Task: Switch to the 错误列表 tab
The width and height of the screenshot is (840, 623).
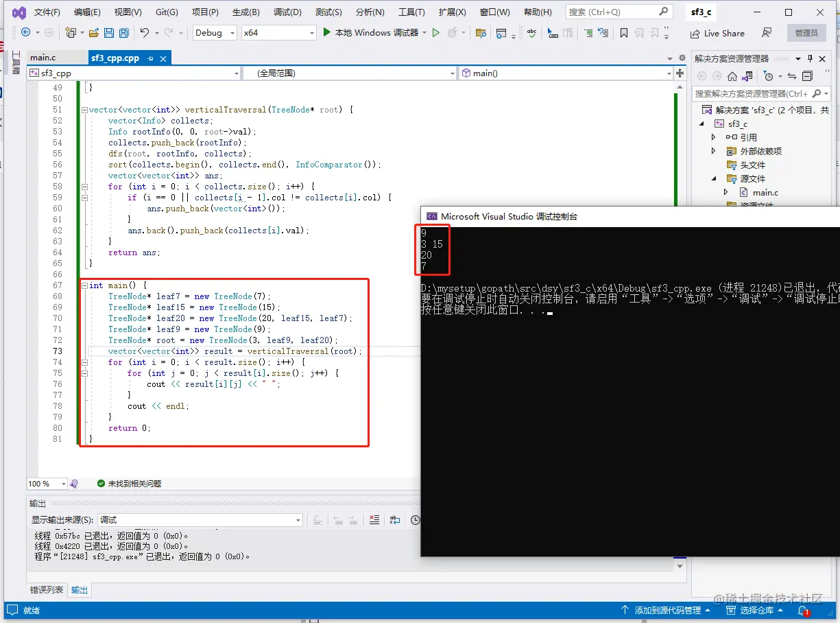Action: coord(47,590)
